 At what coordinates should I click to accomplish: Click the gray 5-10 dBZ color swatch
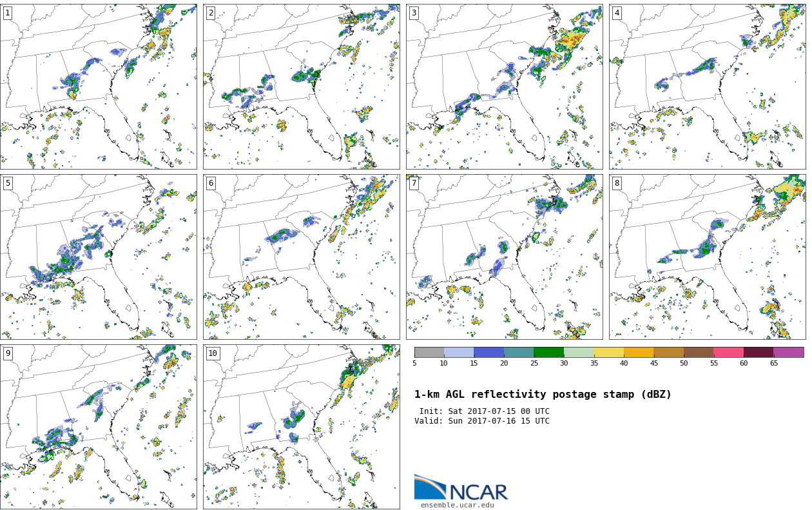pos(429,352)
